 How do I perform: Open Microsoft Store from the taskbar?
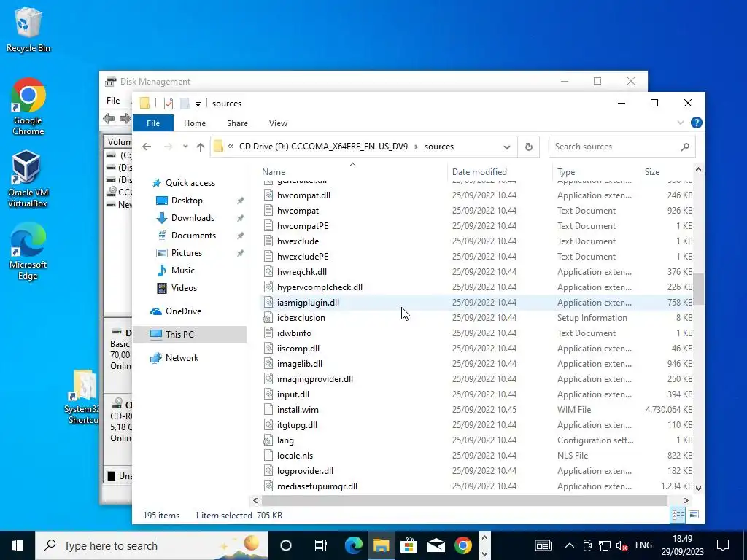pos(409,545)
